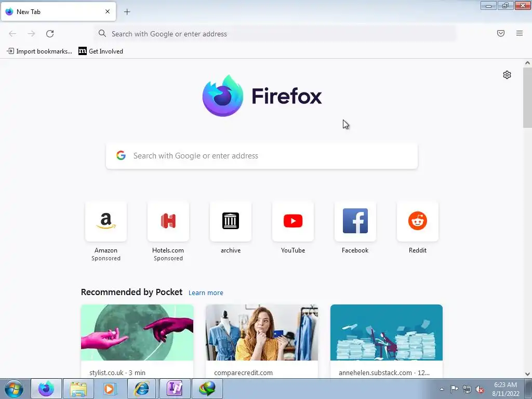The height and width of the screenshot is (399, 532).
Task: Open Windows Explorer from taskbar
Action: [78, 389]
